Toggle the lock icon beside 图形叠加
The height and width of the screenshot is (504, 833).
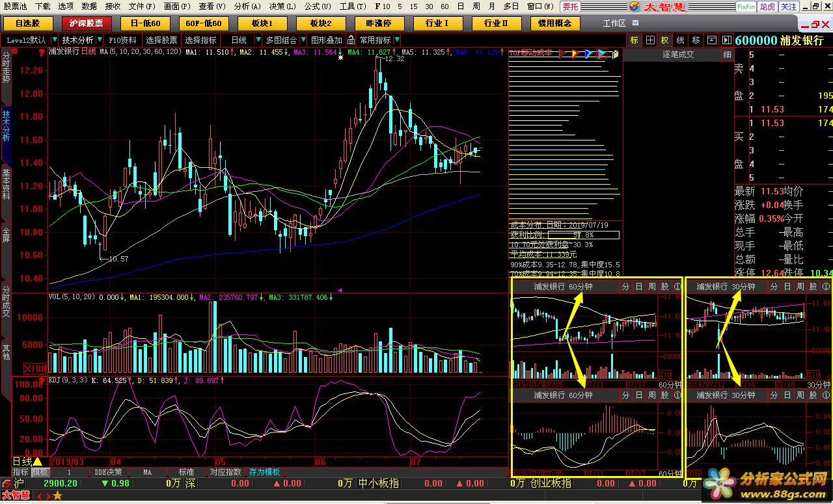coord(351,40)
